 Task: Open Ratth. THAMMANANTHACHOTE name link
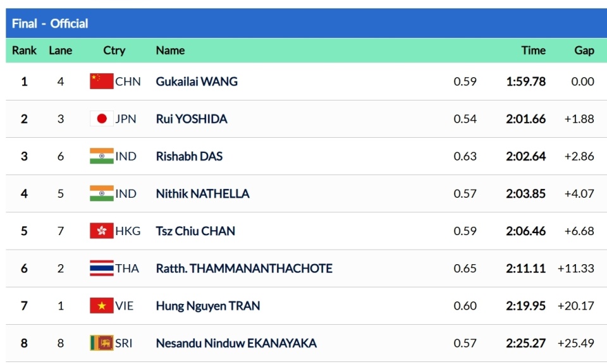coord(244,269)
